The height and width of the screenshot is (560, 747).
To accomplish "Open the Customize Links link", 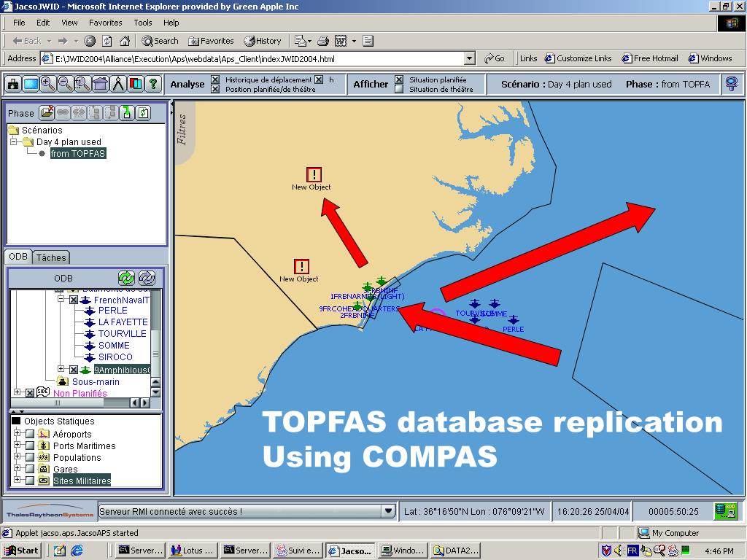I will tap(578, 58).
